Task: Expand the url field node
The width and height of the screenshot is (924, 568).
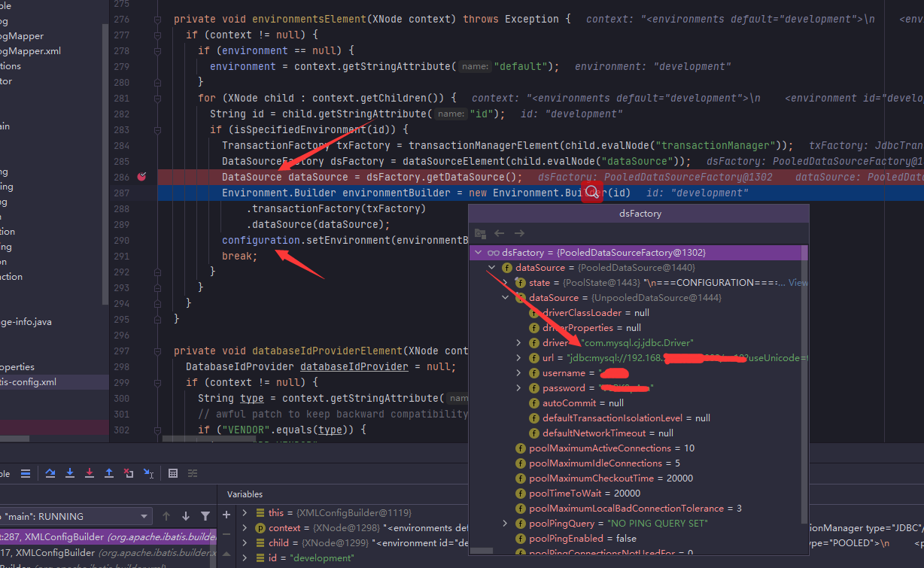Action: click(518, 358)
